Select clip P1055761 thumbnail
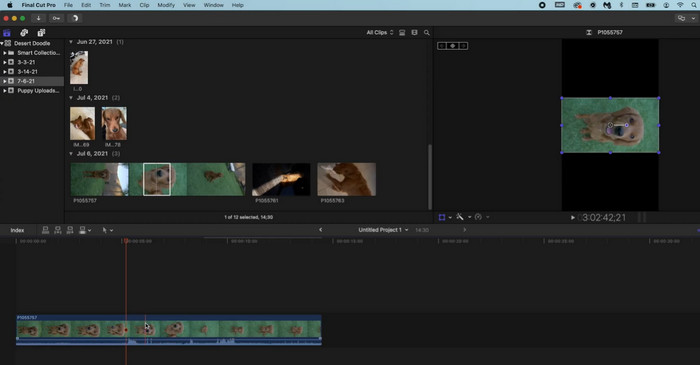The height and width of the screenshot is (365, 700). 281,179
